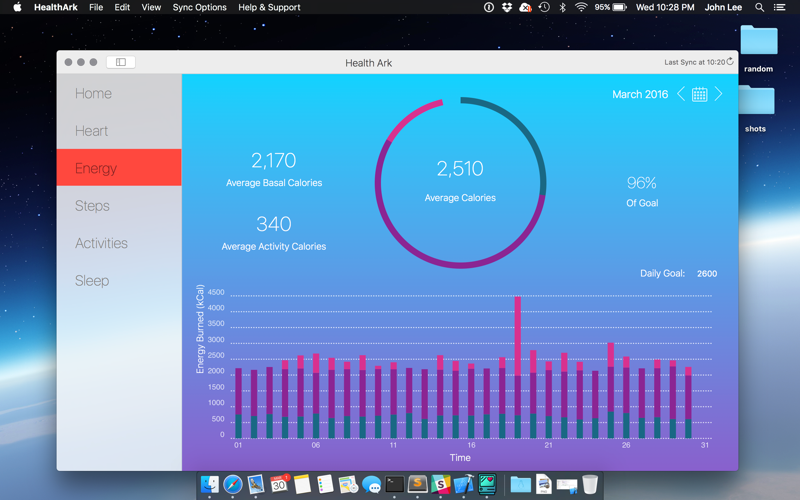The height and width of the screenshot is (500, 800).
Task: Open Terminal in the dock
Action: click(x=394, y=484)
